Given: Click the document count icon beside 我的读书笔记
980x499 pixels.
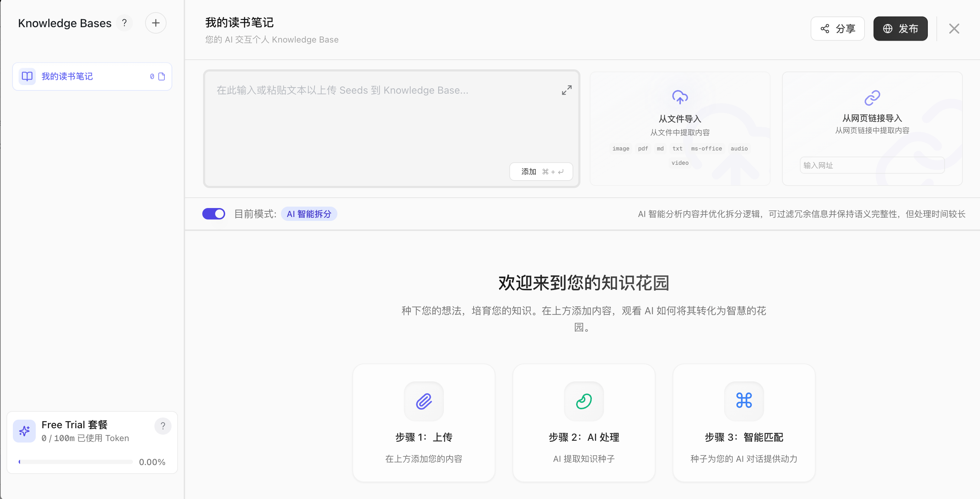Looking at the screenshot, I should pyautogui.click(x=161, y=76).
